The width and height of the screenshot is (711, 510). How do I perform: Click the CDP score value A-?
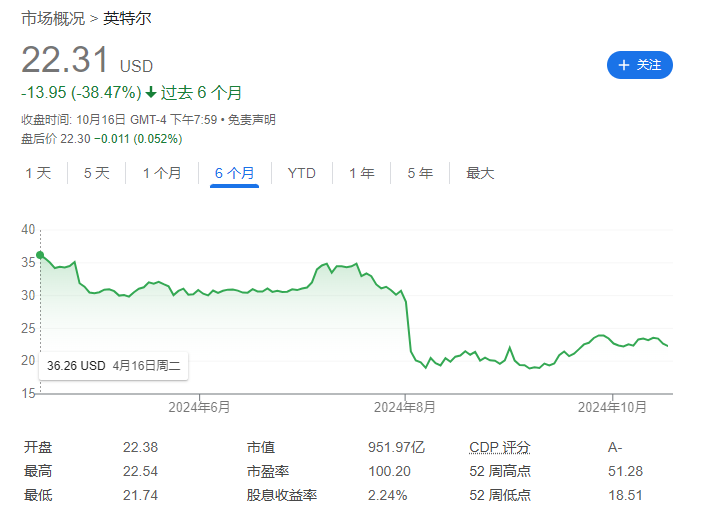[x=615, y=447]
